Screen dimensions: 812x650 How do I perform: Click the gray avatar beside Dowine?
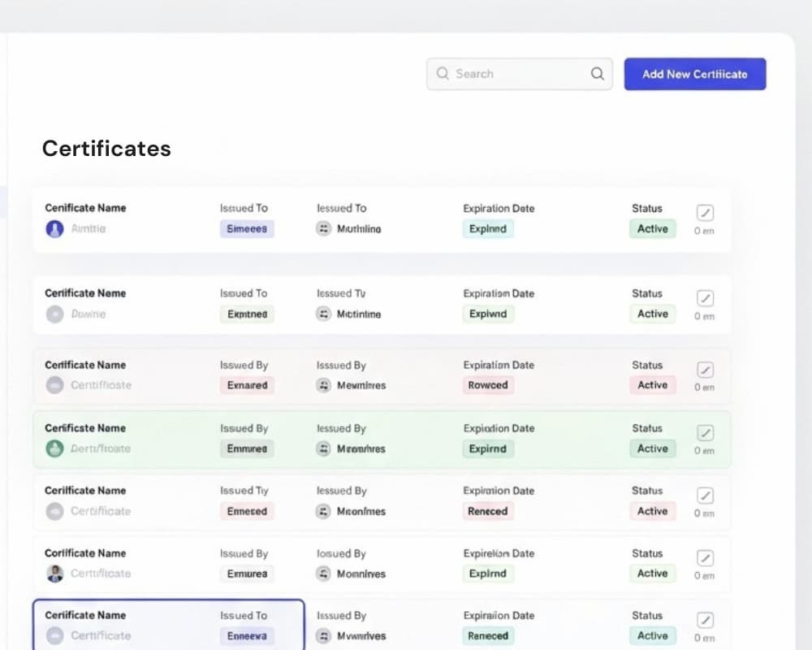(54, 314)
